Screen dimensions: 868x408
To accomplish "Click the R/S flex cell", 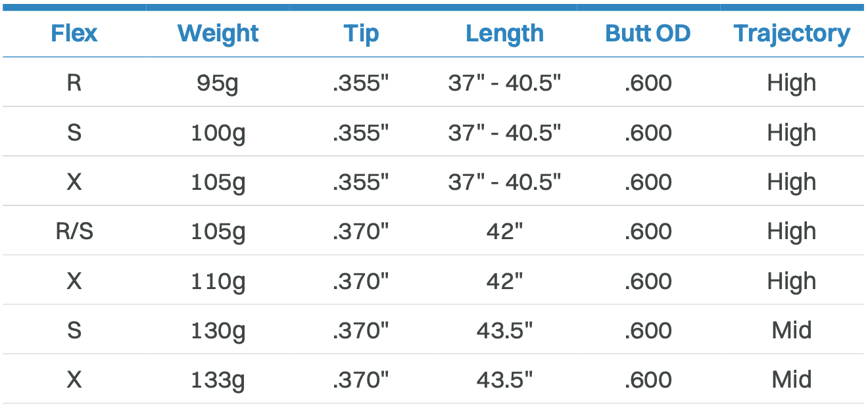I will (74, 231).
